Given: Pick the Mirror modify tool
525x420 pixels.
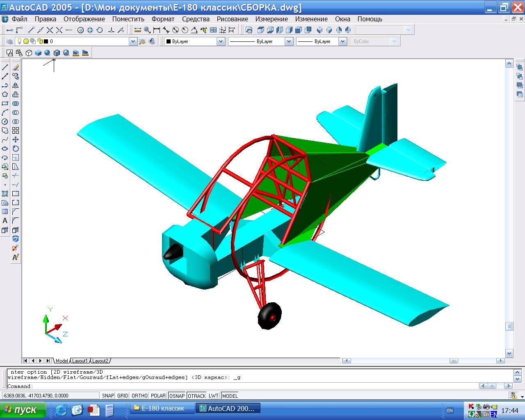Looking at the screenshot, I should tap(16, 85).
